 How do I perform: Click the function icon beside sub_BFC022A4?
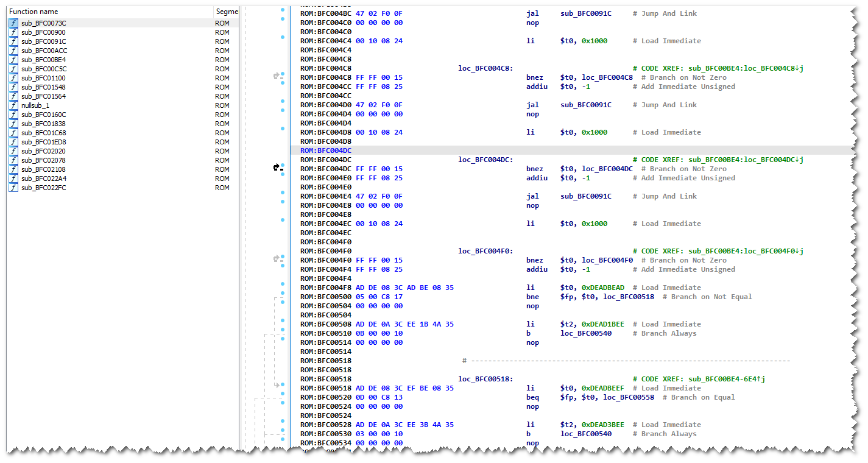(x=13, y=178)
